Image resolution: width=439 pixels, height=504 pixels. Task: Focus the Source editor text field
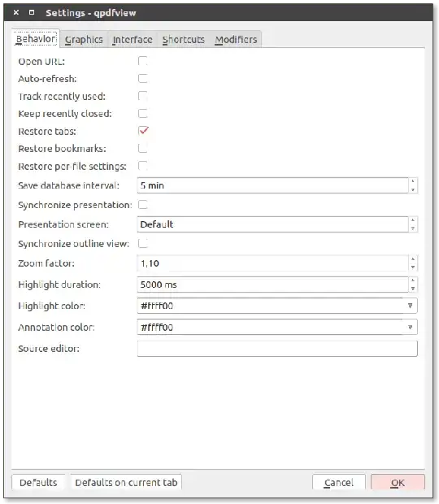tap(277, 349)
